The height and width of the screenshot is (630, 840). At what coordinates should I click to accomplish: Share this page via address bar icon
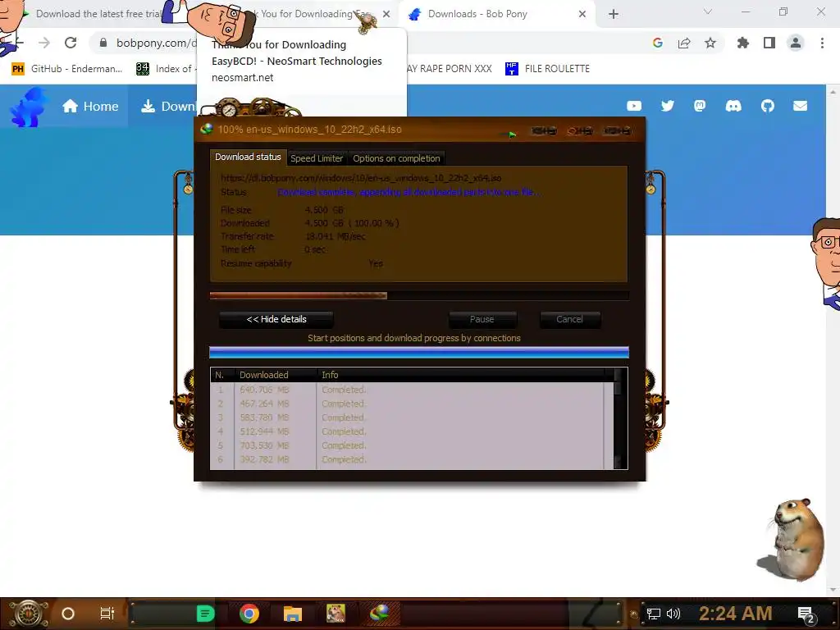684,43
